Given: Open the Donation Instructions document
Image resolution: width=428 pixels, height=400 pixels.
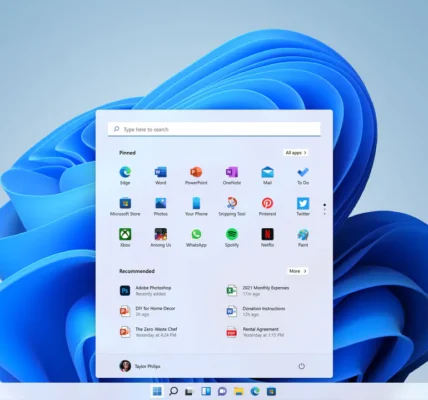Looking at the screenshot, I should pos(256,311).
